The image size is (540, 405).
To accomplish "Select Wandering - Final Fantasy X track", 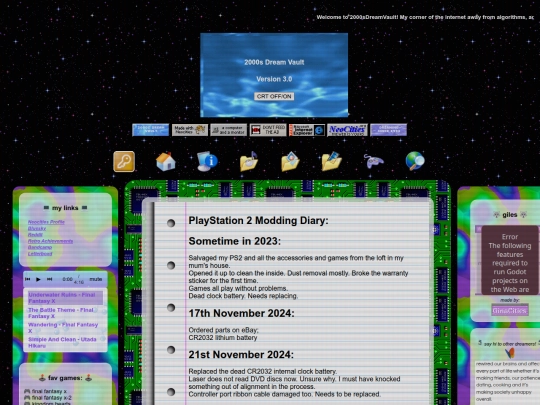I will tap(65, 328).
